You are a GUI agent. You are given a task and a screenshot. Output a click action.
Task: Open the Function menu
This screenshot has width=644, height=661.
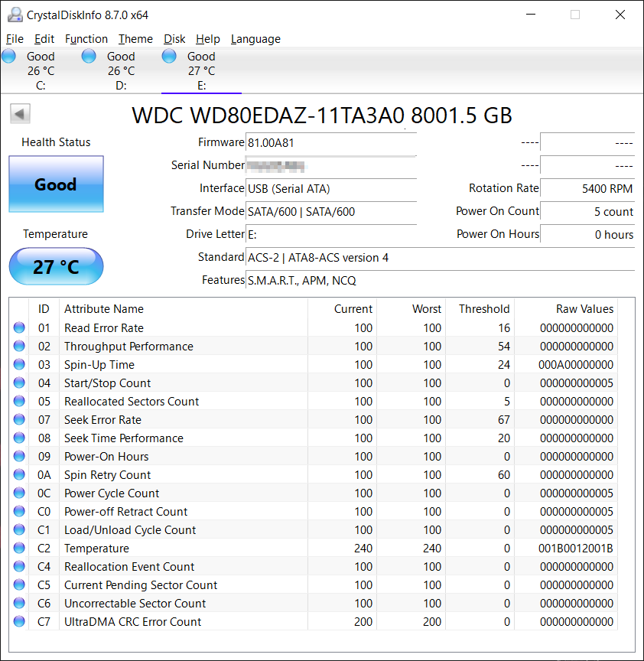[86, 39]
